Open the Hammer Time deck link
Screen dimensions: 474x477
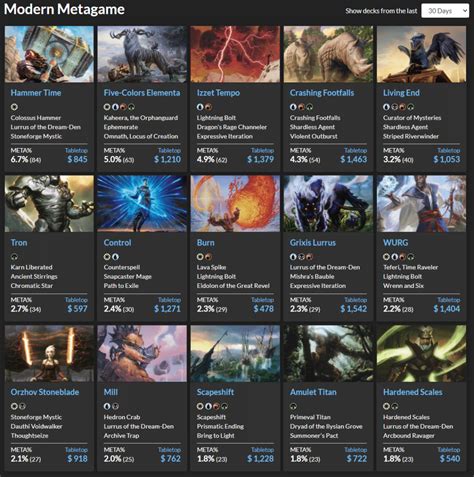(36, 93)
